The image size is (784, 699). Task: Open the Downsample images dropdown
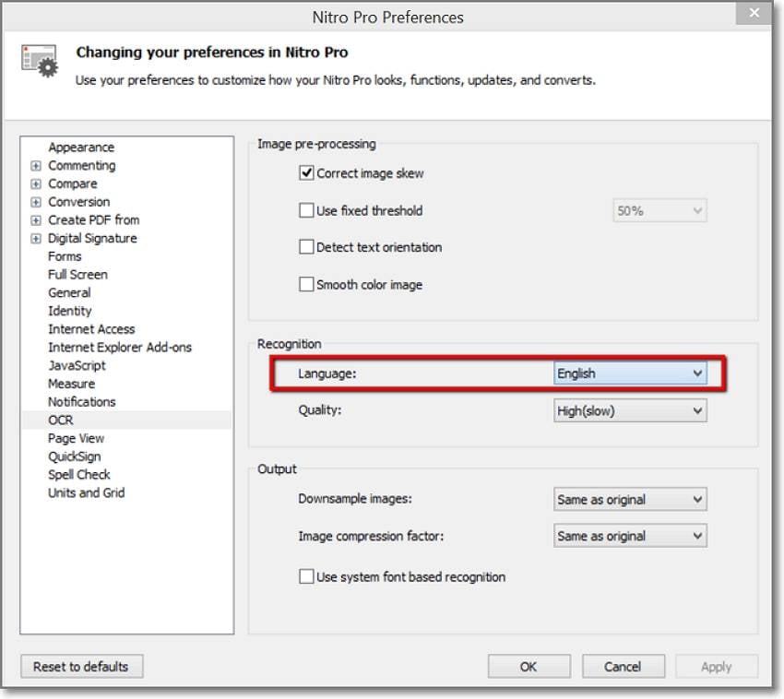[630, 500]
